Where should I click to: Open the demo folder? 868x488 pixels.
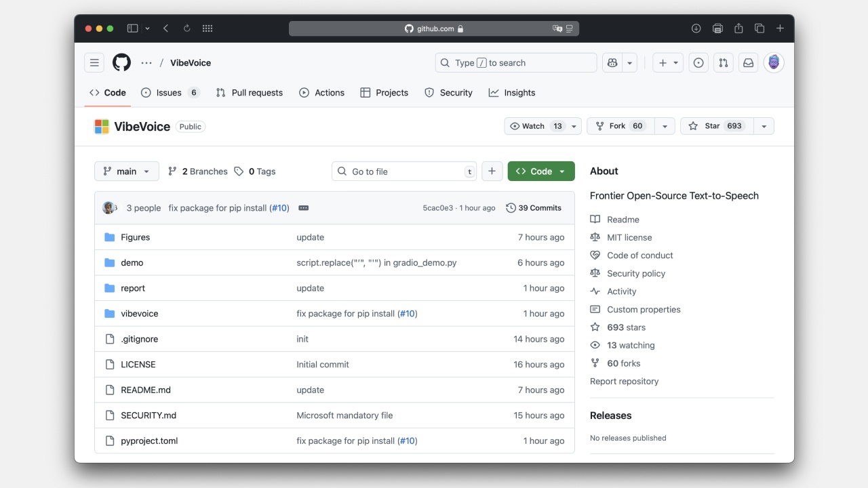click(x=132, y=263)
